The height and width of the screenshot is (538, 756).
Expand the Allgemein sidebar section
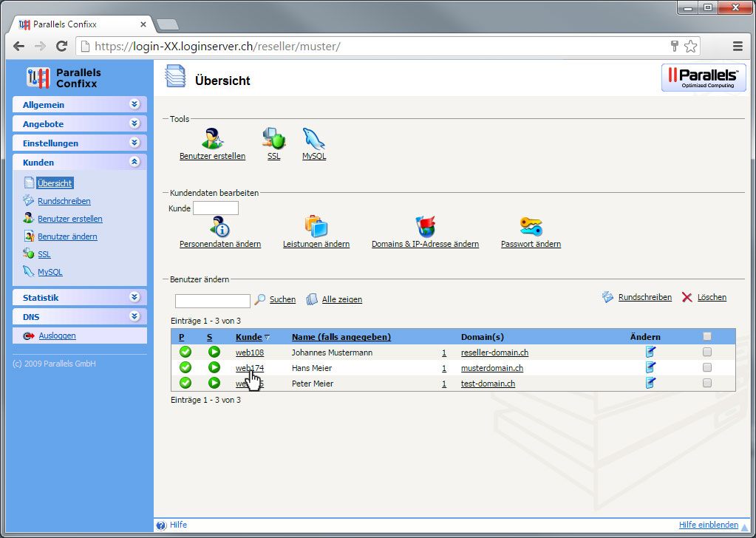[80, 105]
